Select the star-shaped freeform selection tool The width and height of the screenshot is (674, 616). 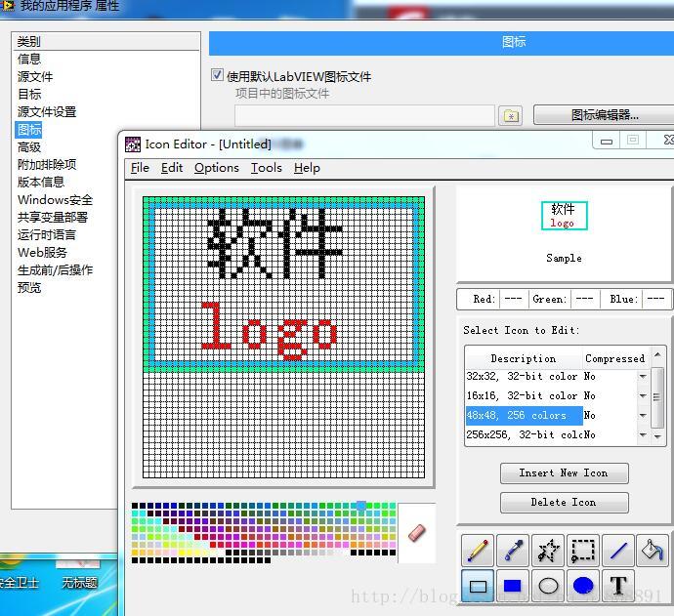point(548,550)
